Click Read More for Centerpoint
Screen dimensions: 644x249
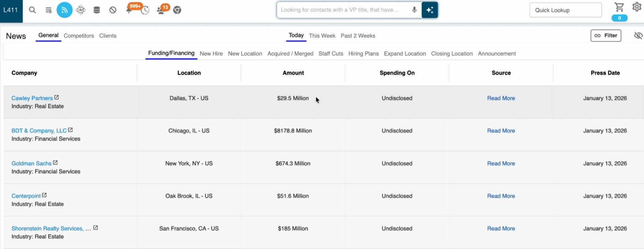pyautogui.click(x=501, y=196)
